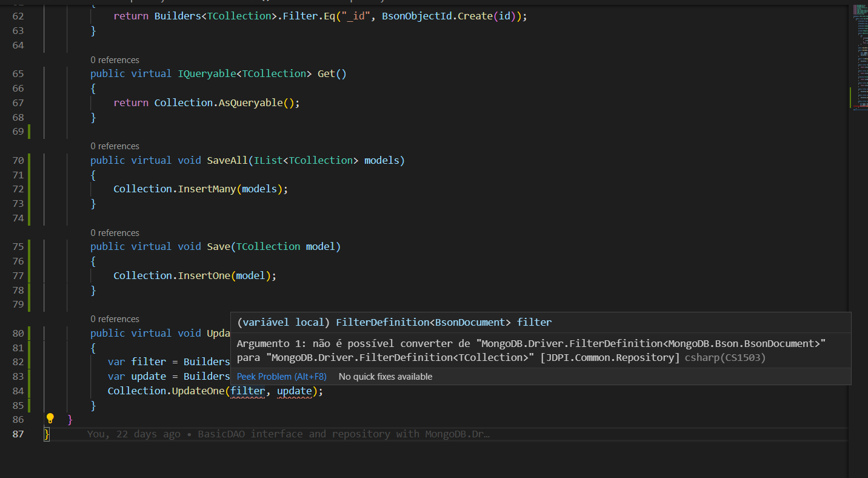Click '0 references' lens above SaveAll method
The height and width of the screenshot is (478, 868).
(115, 146)
